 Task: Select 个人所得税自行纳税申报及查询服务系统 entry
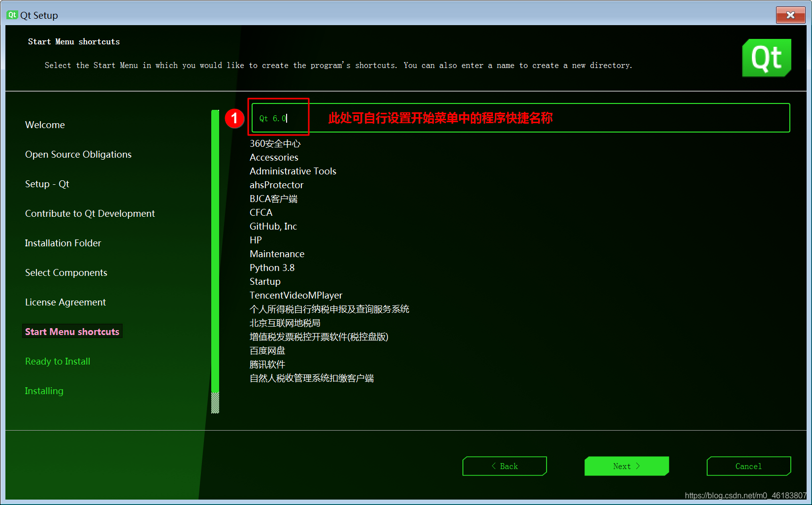coord(329,309)
